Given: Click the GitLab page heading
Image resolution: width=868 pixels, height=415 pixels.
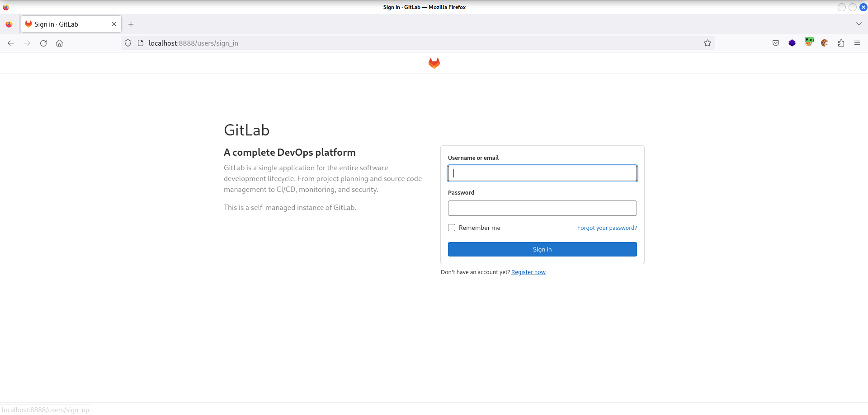Looking at the screenshot, I should pos(247,130).
